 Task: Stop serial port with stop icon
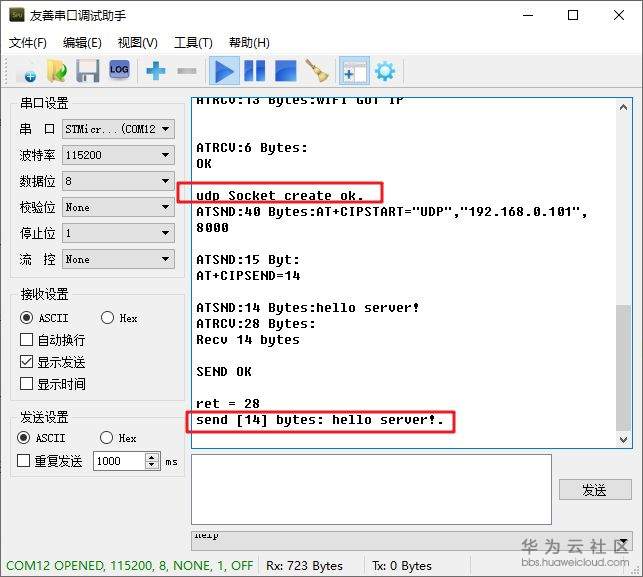pyautogui.click(x=285, y=71)
